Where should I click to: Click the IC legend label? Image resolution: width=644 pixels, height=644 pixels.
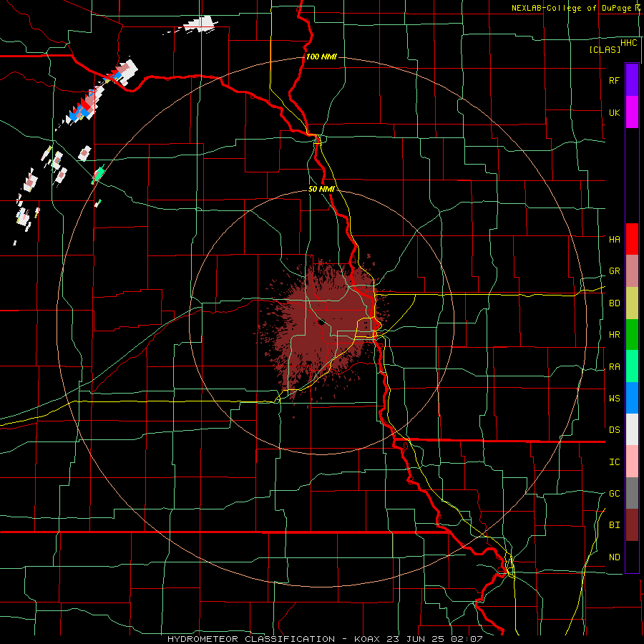click(614, 462)
